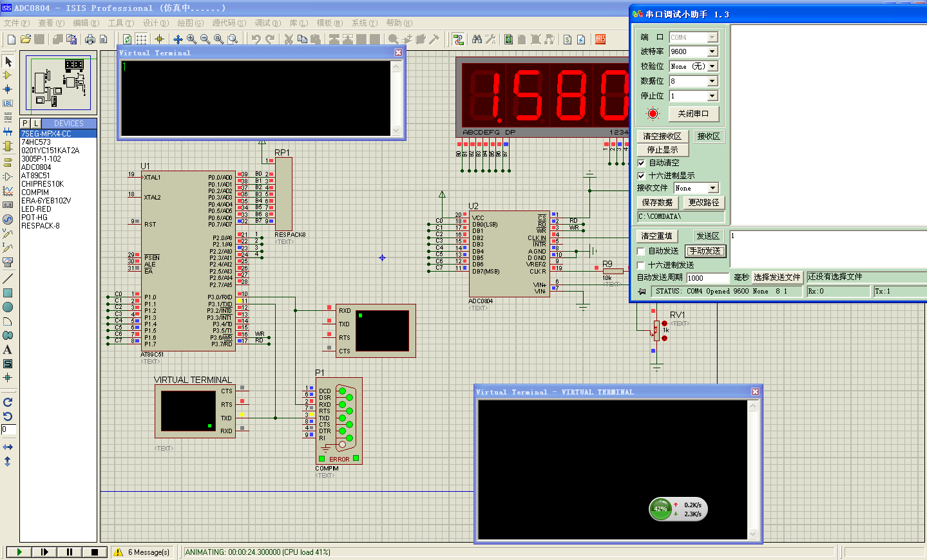Open the baud rate 9600 dropdown
The width and height of the screenshot is (927, 560).
pyautogui.click(x=712, y=51)
